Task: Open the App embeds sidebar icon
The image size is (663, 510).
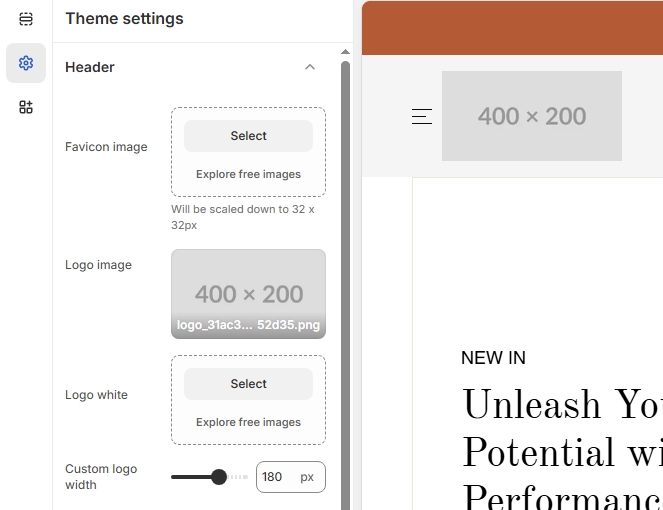Action: coord(26,107)
